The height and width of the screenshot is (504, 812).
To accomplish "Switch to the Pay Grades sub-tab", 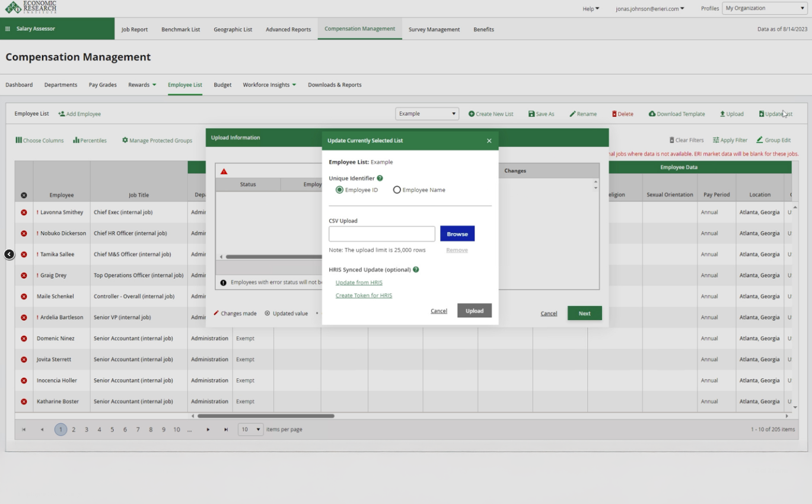I will click(103, 85).
